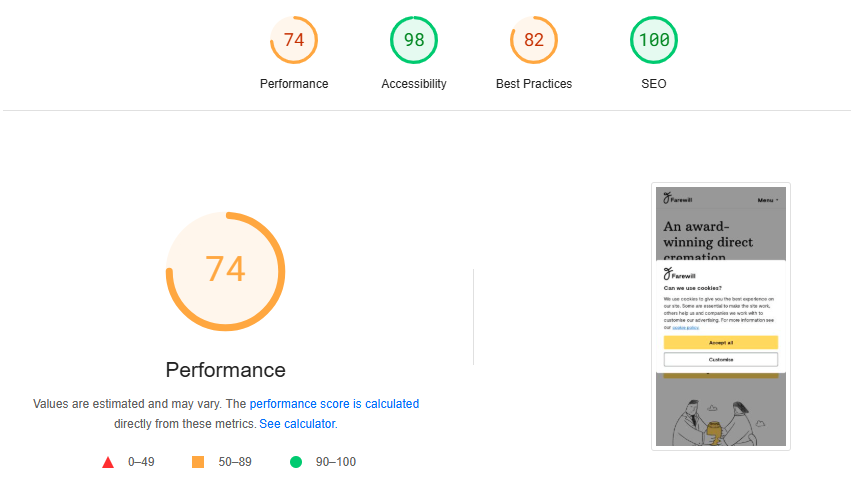This screenshot has height=487, width=851.
Task: Click the Menu dropdown in the page preview
Action: pos(767,200)
